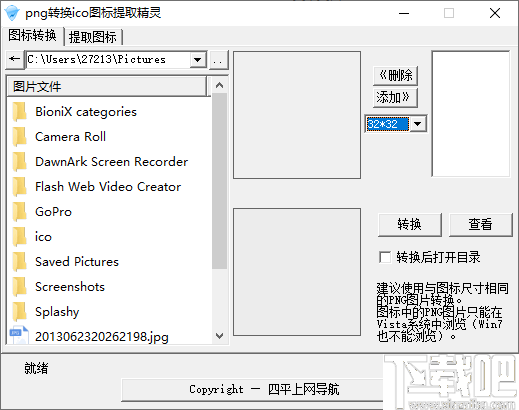Select the Flash Web Video Creator folder icon
The width and height of the screenshot is (519, 410).
pos(20,187)
